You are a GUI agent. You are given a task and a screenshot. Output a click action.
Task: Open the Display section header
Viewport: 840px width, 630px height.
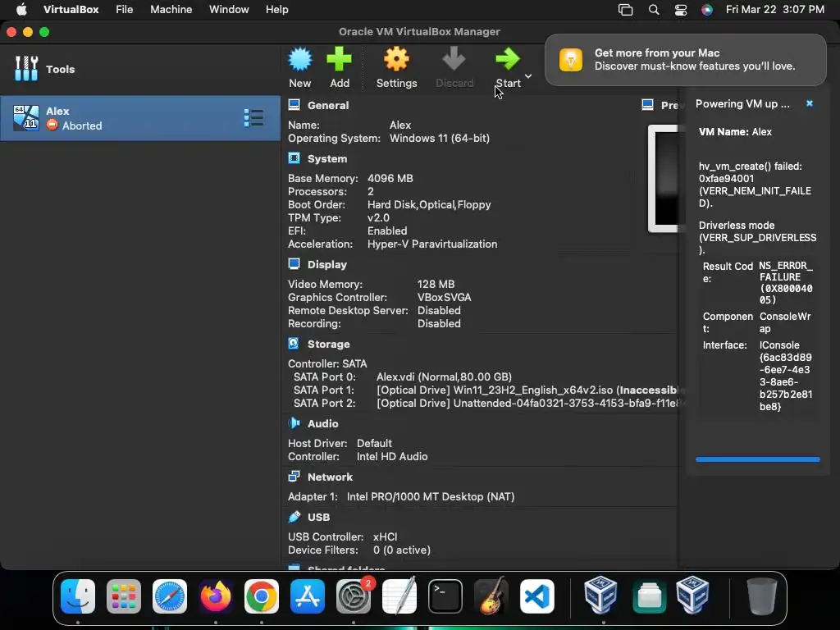326,264
